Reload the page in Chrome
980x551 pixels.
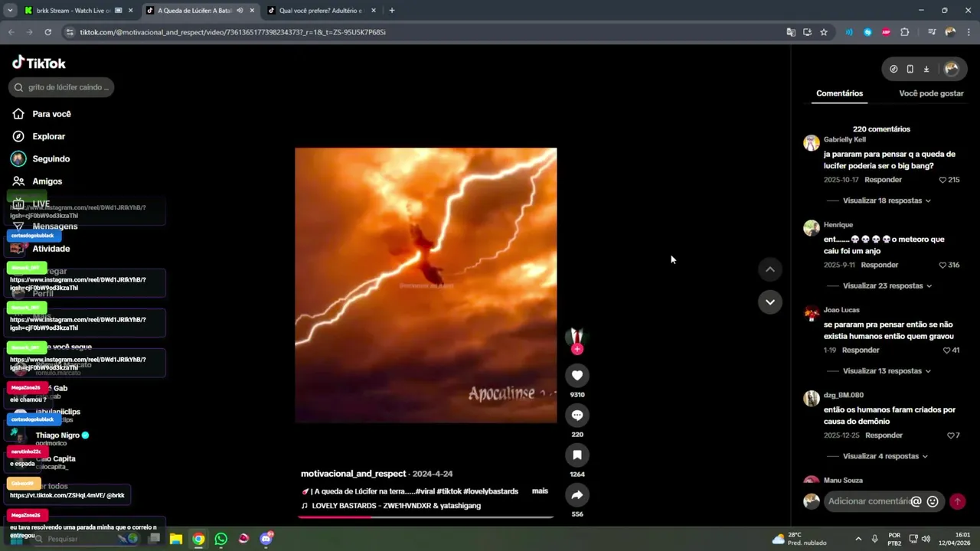point(47,32)
